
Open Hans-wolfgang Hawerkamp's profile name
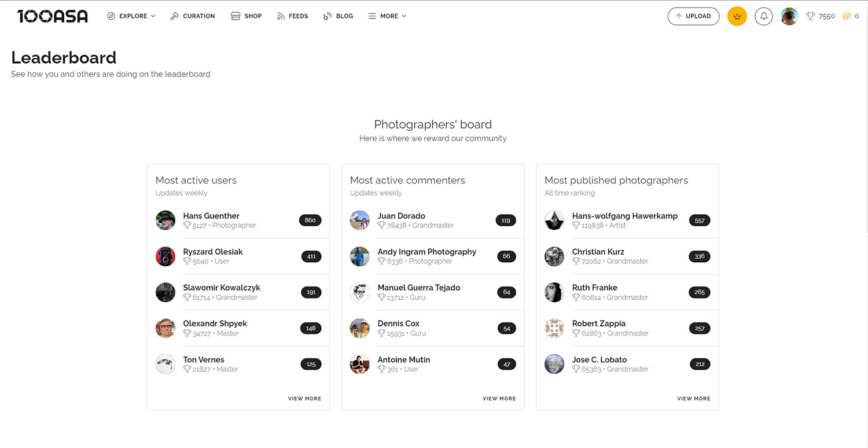625,216
